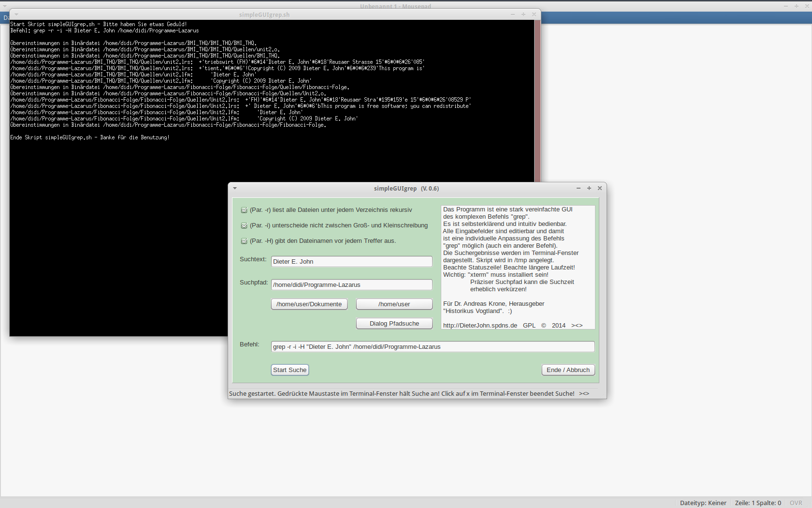Click terminal line 'Start Skript simpleGUIgrep.sh - Bitte haben'
Viewport: 812px width, 508px height.
click(x=99, y=24)
